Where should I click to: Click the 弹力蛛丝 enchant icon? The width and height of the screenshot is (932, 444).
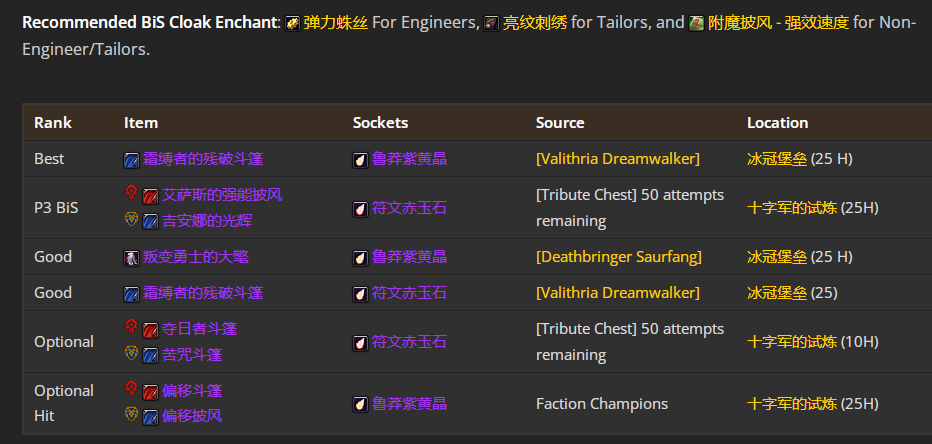click(292, 23)
